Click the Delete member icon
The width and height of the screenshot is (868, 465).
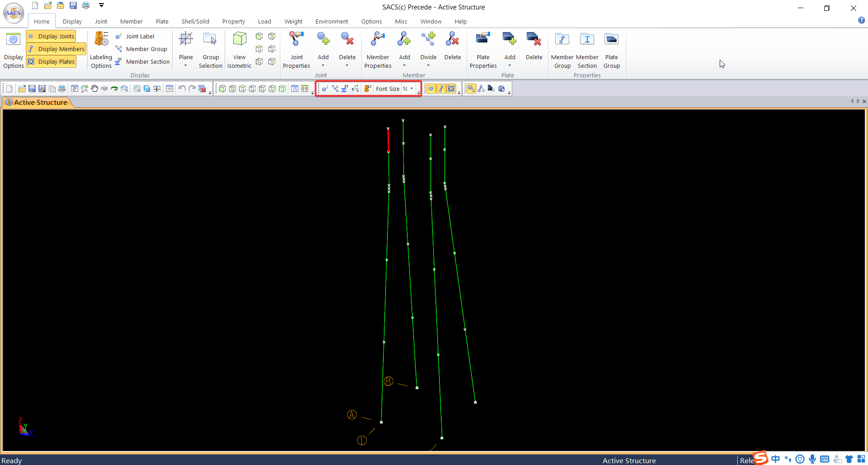(x=453, y=40)
